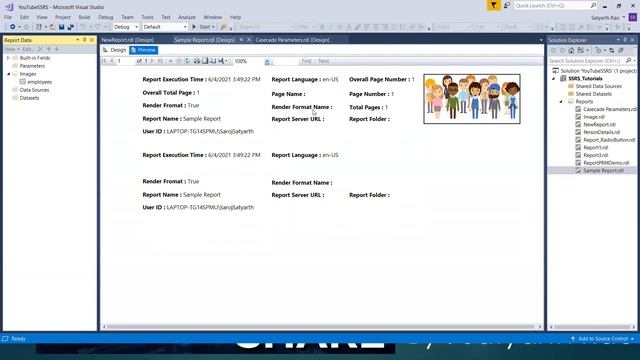The width and height of the screenshot is (640, 360).
Task: Collapse the SSRS_Tutorials project node
Action: [x=554, y=78]
